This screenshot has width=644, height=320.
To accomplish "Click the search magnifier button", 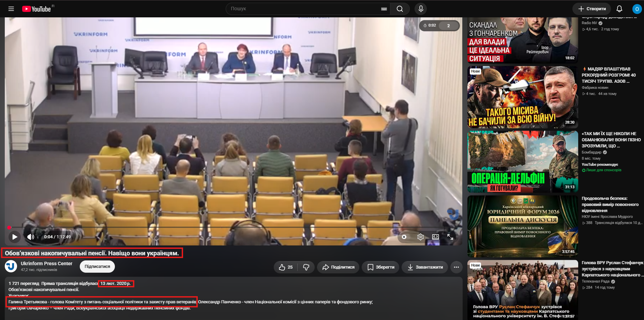I will [x=400, y=9].
